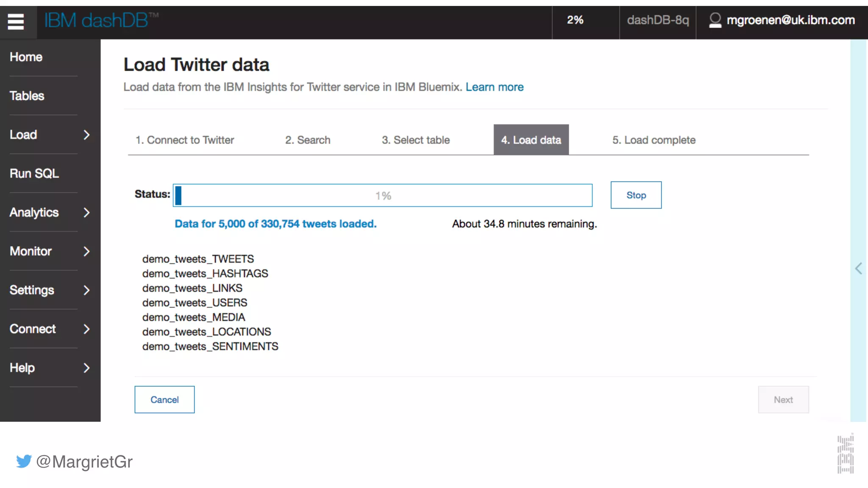Viewport: 868px width, 488px height.
Task: Expand the Load submenu chevron
Action: click(x=86, y=135)
